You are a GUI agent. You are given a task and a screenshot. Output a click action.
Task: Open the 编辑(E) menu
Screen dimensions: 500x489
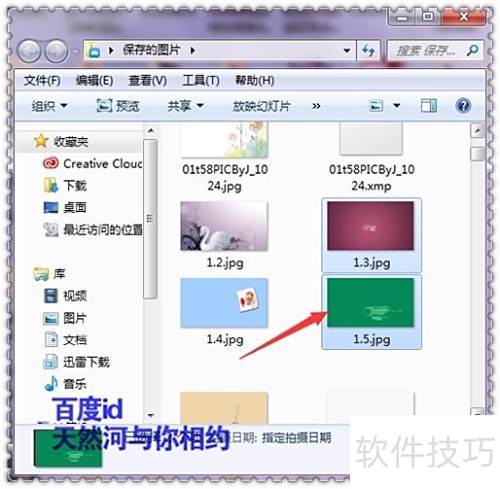(94, 81)
